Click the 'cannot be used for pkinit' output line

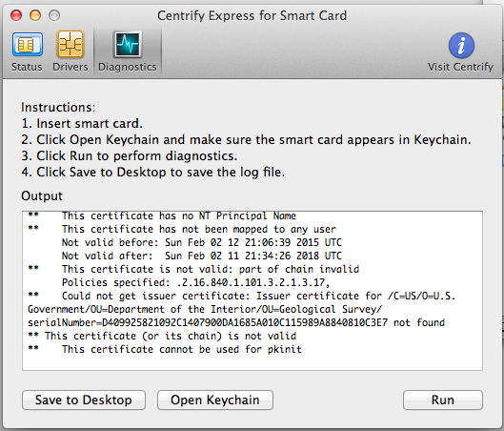pos(165,349)
